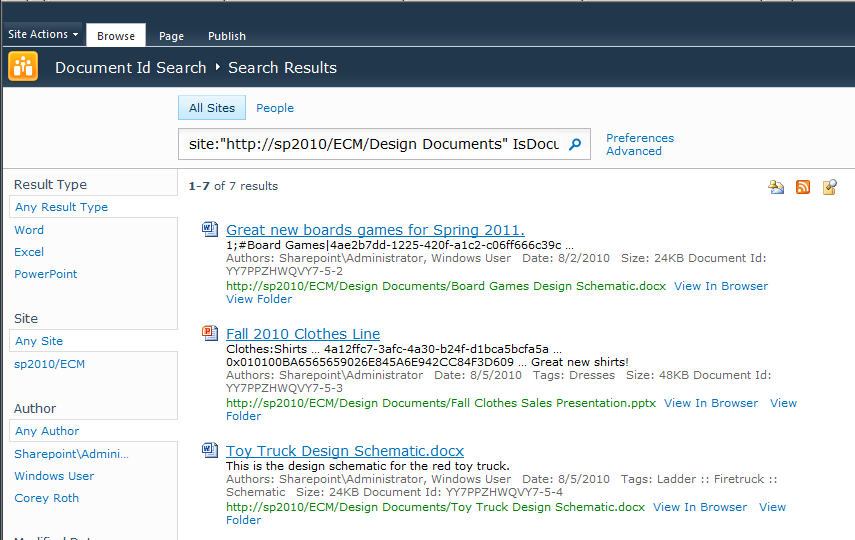Image resolution: width=855 pixels, height=540 pixels.
Task: Click document ID YY7PPZHWQVY7-5-3 text
Action: pos(285,388)
